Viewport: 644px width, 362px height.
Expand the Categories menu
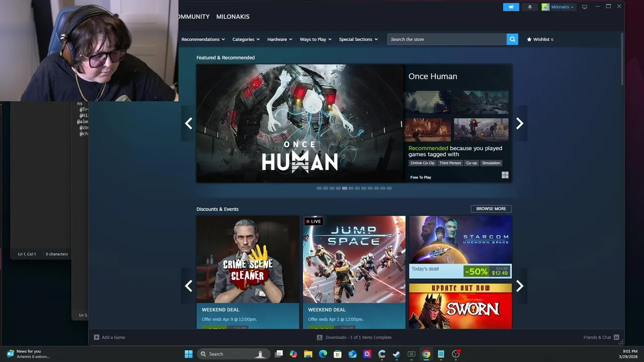(x=246, y=39)
